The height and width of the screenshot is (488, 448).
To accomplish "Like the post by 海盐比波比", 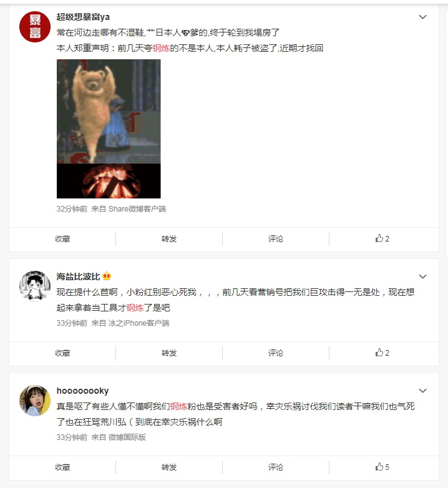I will click(382, 353).
